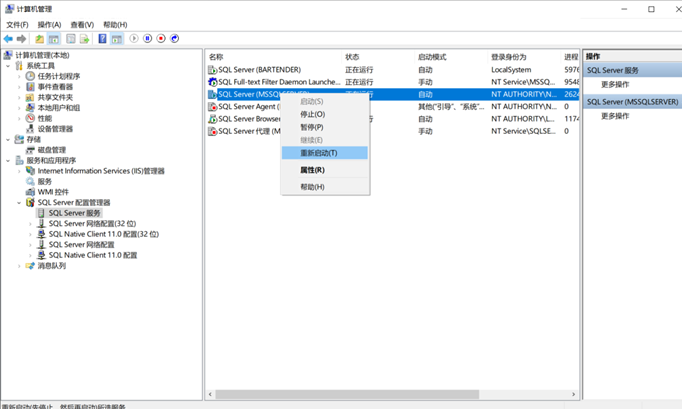Expand SQL Native Client 11.0 配置(32 位) node
The image size is (682, 409).
(30, 234)
